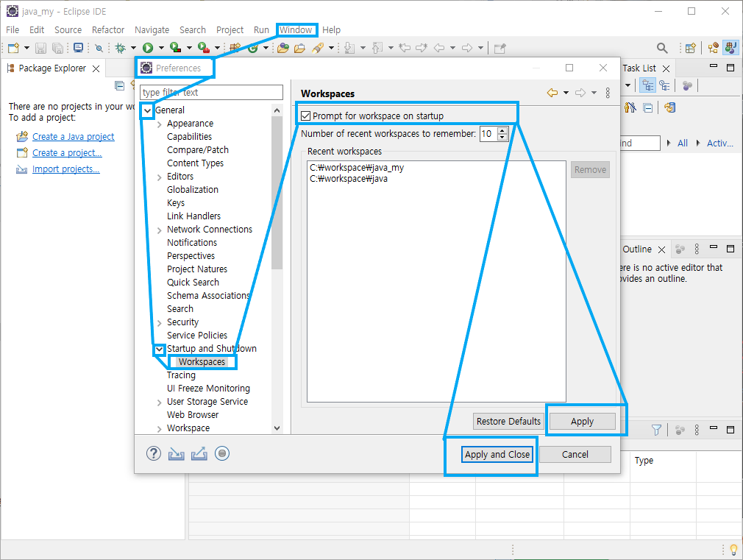Click the New file wizard toolbar icon
Screen dimensions: 743x560
[13, 48]
